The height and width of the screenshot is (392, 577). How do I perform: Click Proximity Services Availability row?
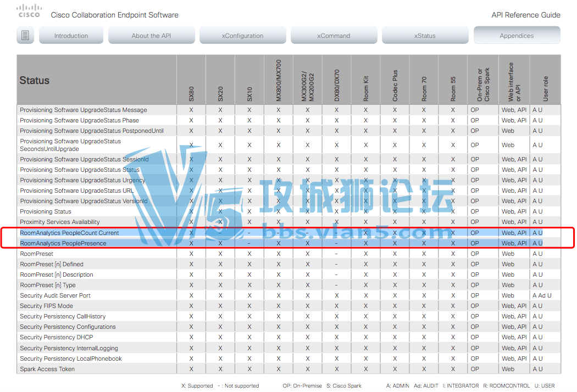(289, 222)
